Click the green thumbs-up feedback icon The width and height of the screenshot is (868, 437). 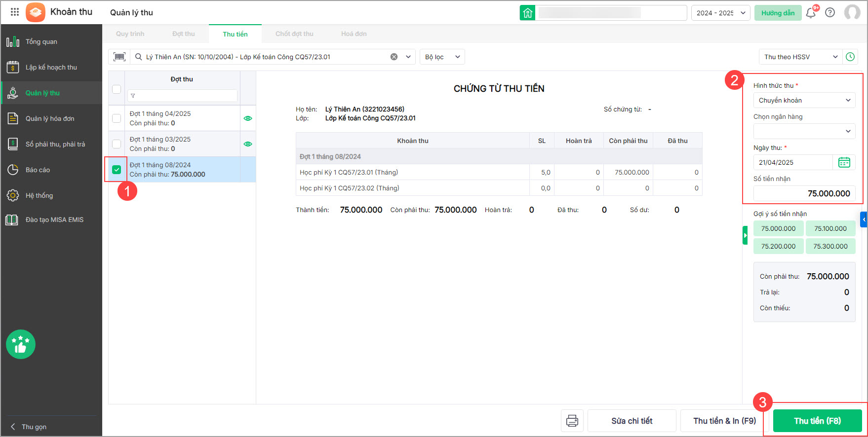21,344
